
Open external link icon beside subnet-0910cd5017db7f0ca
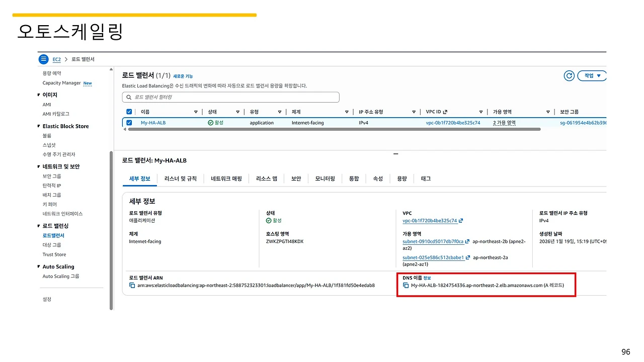pyautogui.click(x=467, y=241)
